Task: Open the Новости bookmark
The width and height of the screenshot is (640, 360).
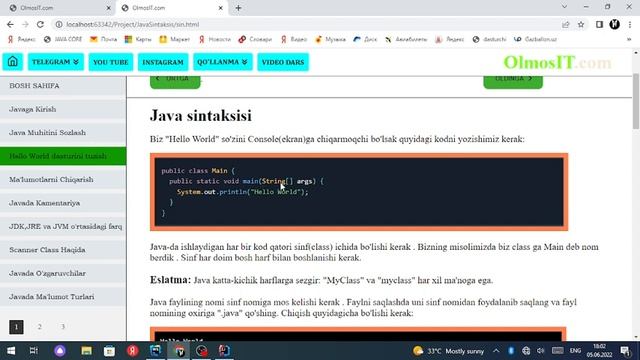Action: 214,40
